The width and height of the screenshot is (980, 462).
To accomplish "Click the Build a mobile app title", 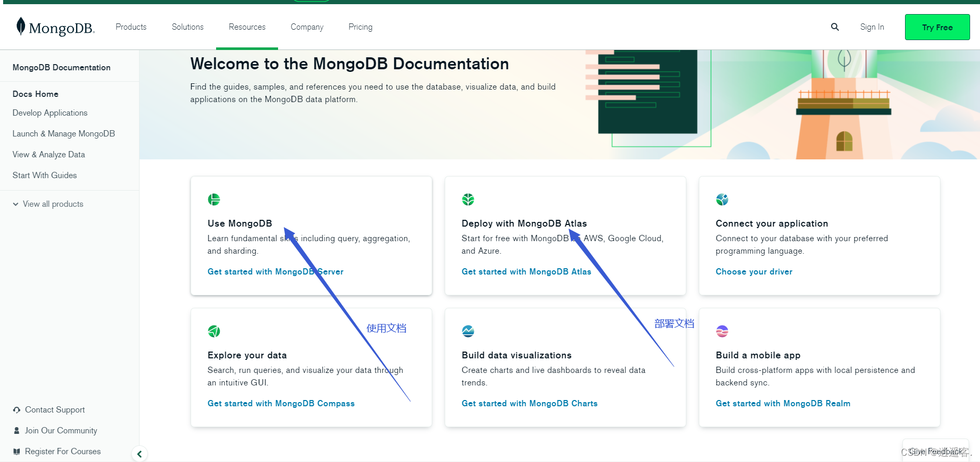I will (x=758, y=355).
